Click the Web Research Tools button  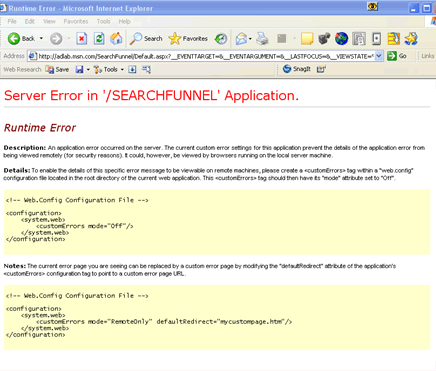pos(105,69)
